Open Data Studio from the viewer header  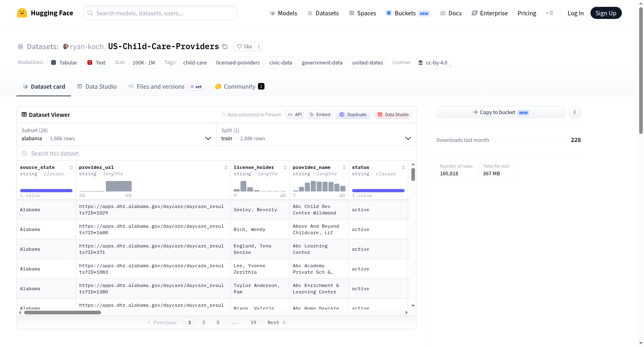tap(393, 114)
